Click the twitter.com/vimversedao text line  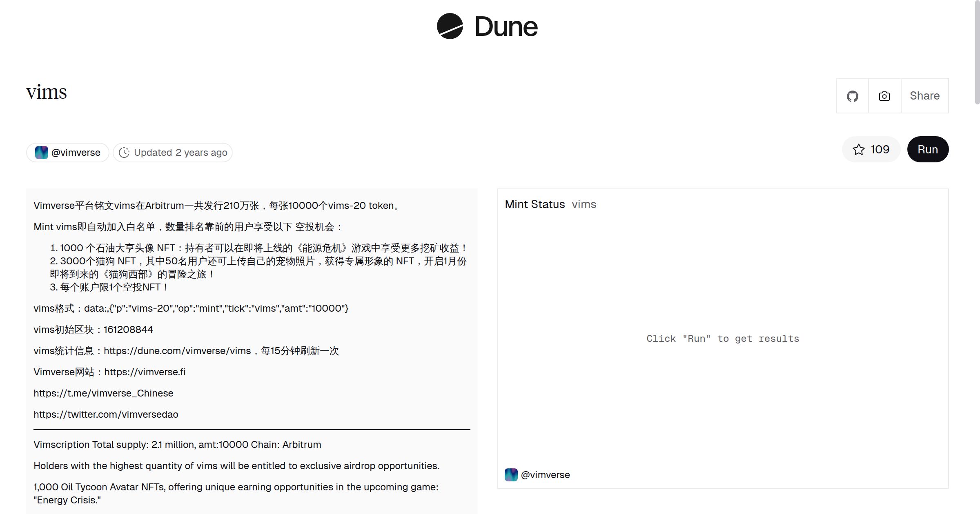(x=106, y=414)
